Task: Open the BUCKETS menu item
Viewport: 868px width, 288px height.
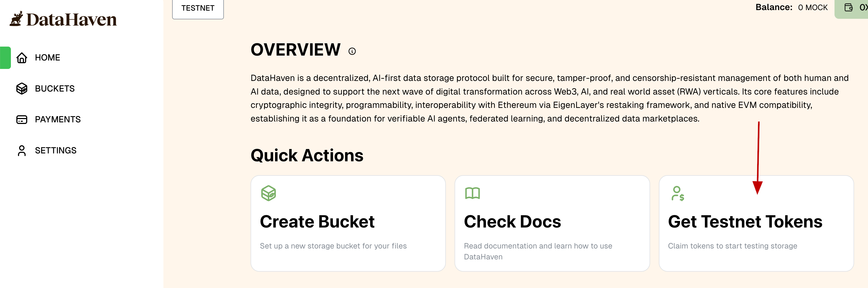Action: pos(55,89)
